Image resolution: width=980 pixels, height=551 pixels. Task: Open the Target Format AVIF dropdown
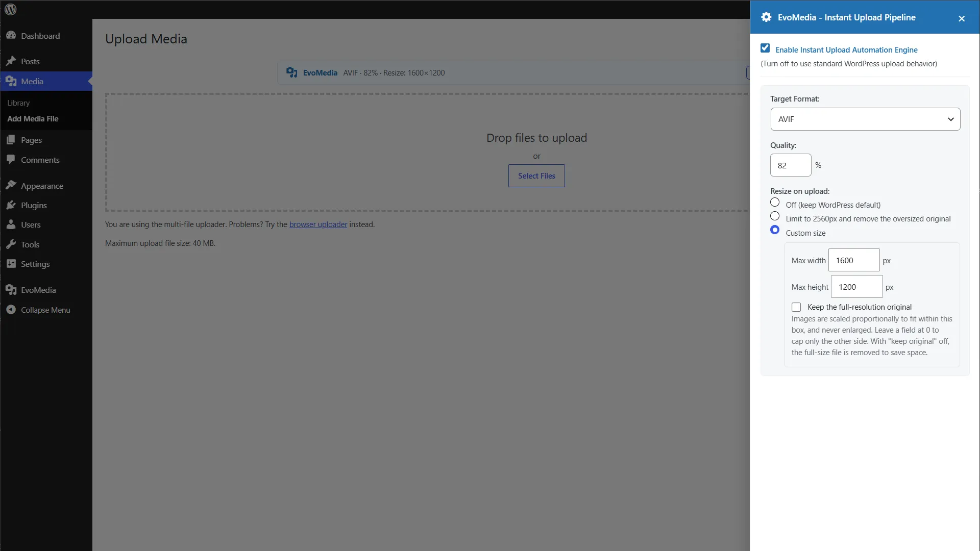[865, 119]
